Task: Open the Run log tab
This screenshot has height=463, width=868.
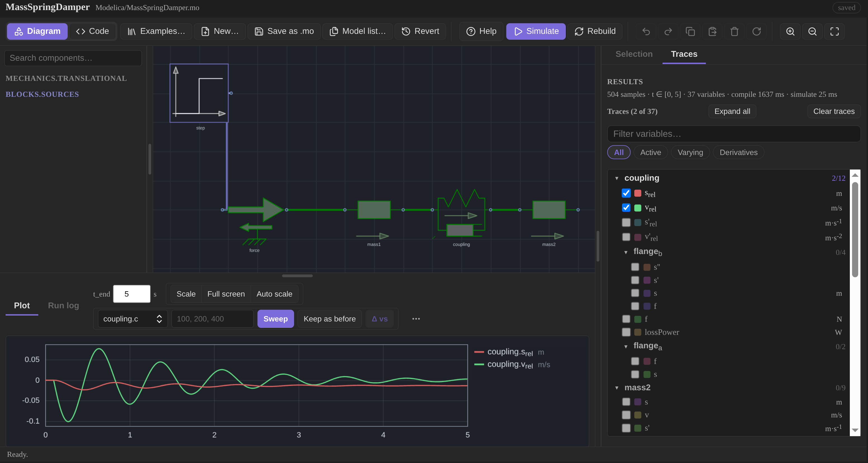Action: pos(63,305)
